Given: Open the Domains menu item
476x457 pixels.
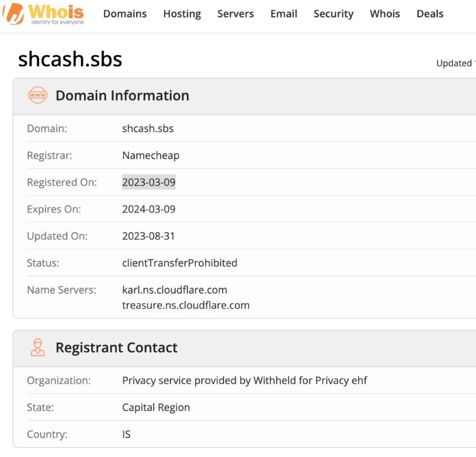Looking at the screenshot, I should [x=125, y=14].
